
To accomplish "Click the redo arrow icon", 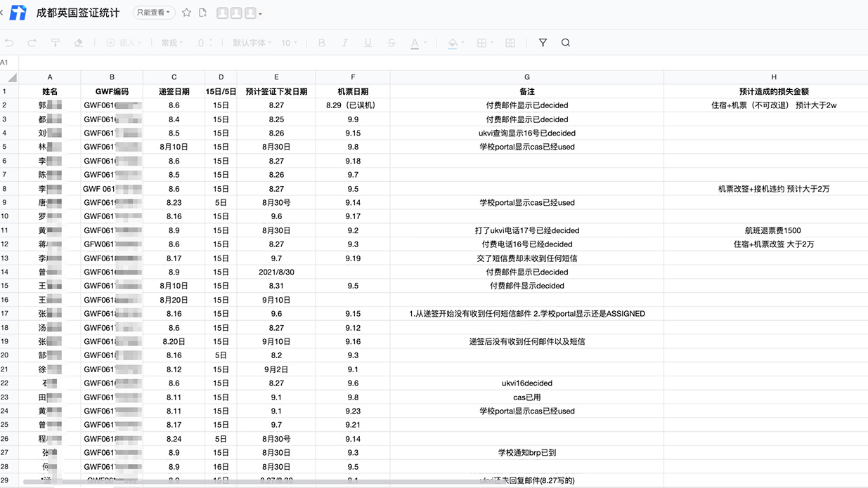I will tap(32, 43).
